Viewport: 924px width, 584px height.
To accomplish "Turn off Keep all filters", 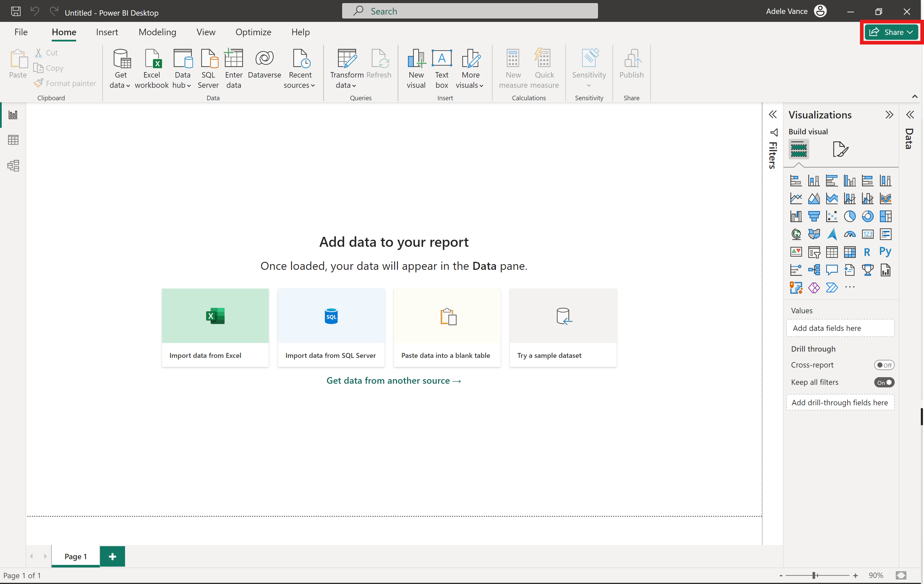I will coord(884,382).
